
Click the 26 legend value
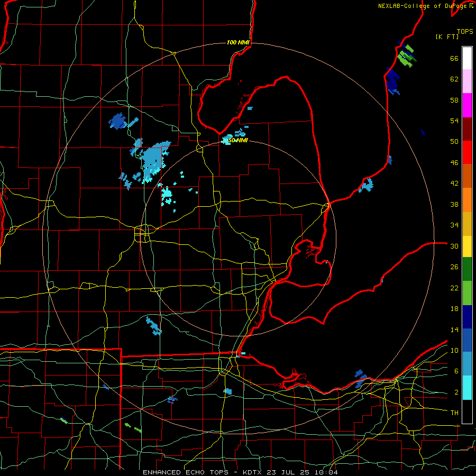(x=454, y=267)
